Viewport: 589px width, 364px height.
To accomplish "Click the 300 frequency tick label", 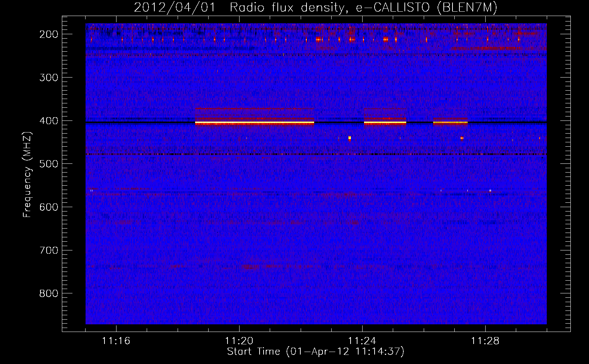I will (49, 78).
